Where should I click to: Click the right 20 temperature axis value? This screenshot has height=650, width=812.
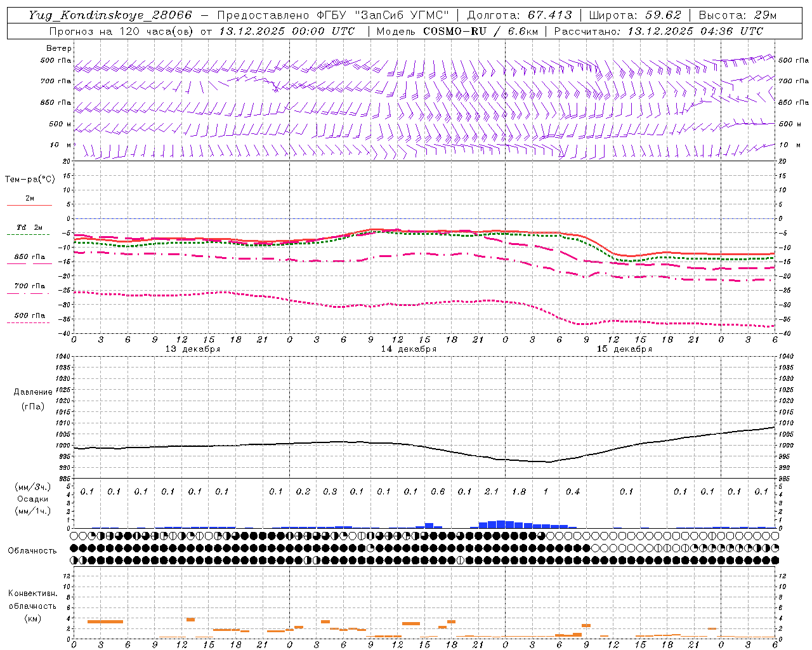coord(783,161)
